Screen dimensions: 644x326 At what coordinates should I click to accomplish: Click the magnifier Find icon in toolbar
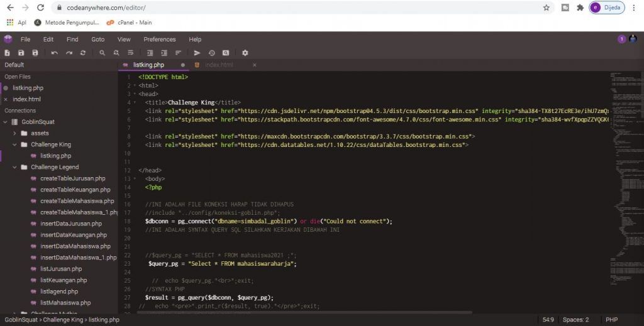point(101,53)
